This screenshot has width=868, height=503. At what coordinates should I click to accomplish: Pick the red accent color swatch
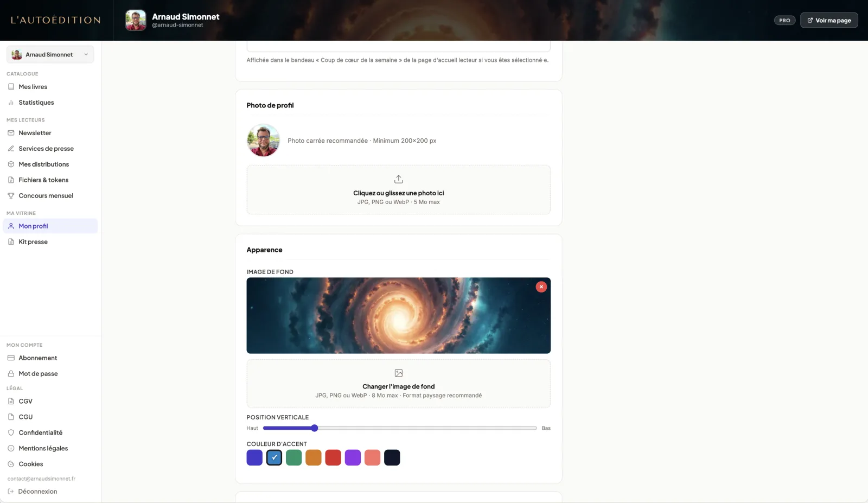pyautogui.click(x=333, y=457)
